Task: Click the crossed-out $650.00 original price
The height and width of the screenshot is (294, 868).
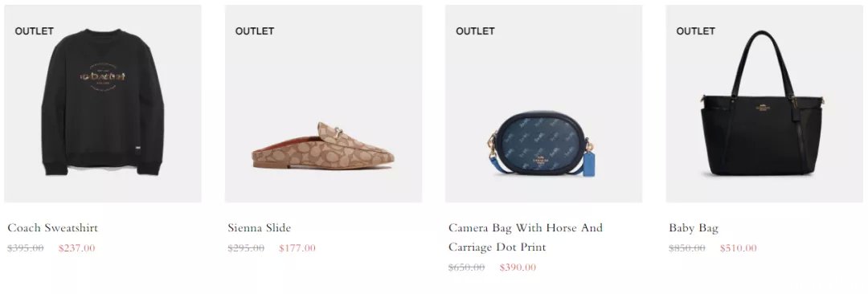Action: pyautogui.click(x=466, y=267)
